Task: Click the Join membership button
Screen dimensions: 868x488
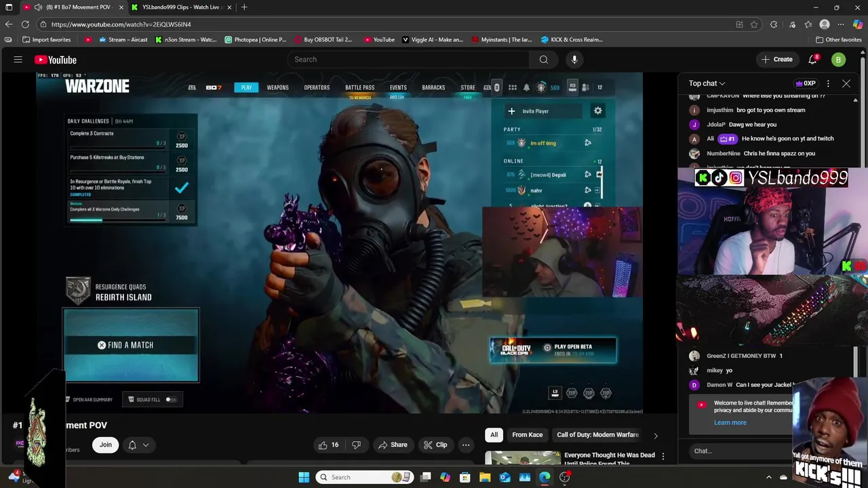Action: point(106,445)
